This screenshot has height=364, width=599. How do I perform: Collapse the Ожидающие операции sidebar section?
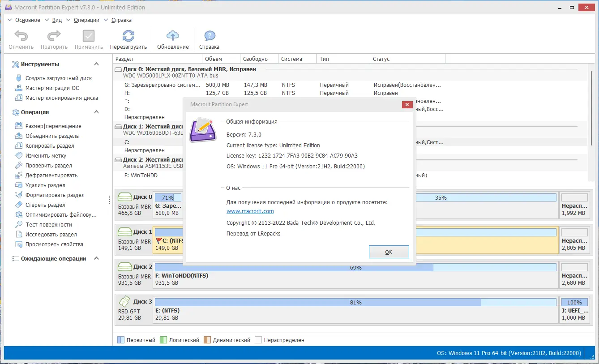96,259
